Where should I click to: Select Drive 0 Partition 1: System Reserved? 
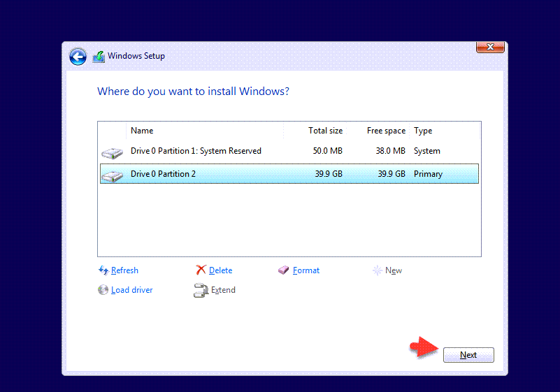[196, 151]
